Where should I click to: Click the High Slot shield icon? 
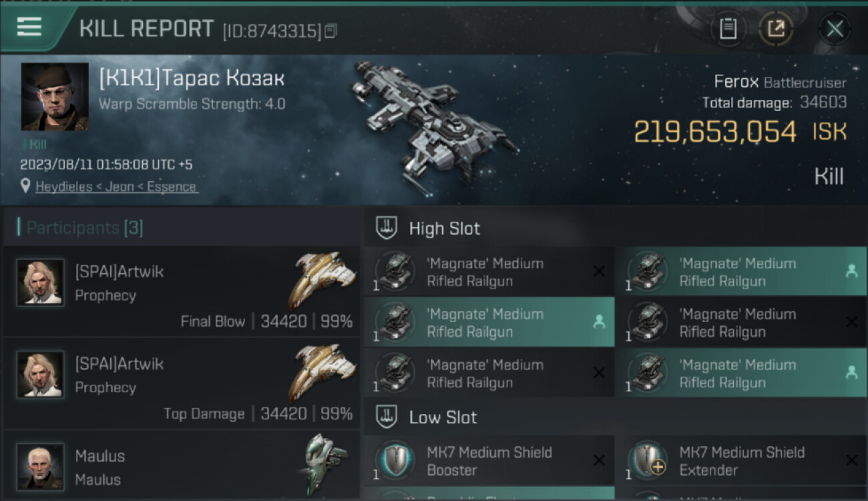pos(387,228)
